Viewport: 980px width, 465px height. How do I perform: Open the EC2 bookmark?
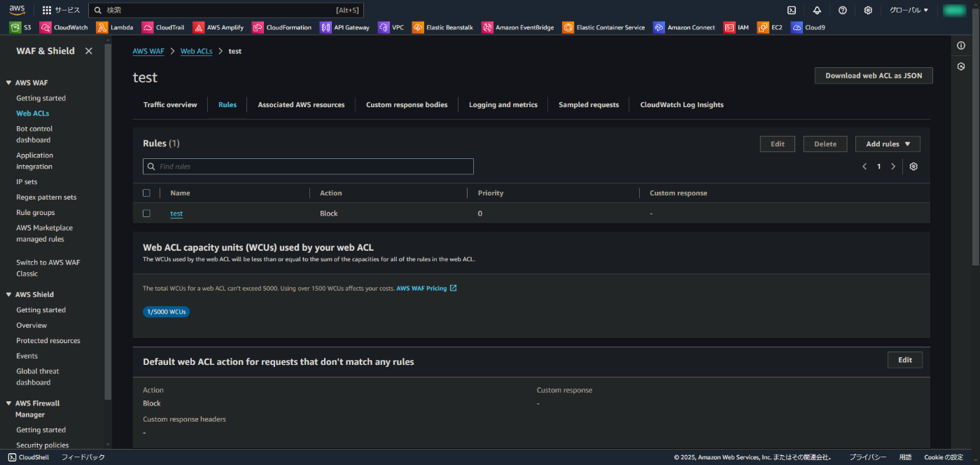pos(770,27)
